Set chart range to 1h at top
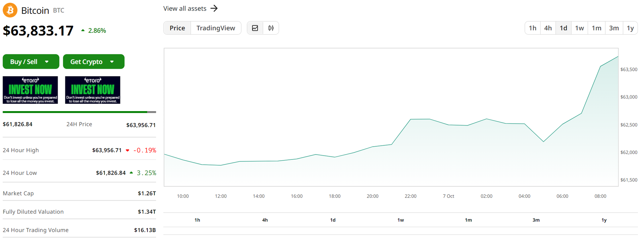Screen dimensions: 644x240 click(x=533, y=28)
